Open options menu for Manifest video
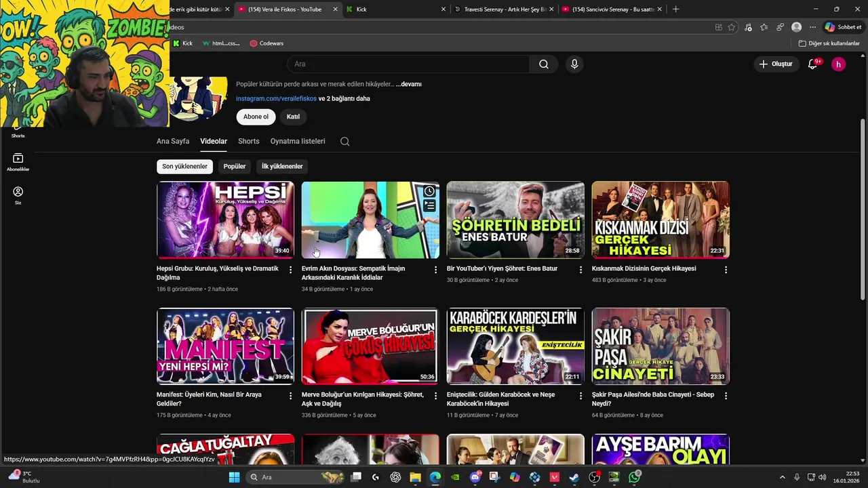Screen dimensions: 868x488 tap(290, 396)
